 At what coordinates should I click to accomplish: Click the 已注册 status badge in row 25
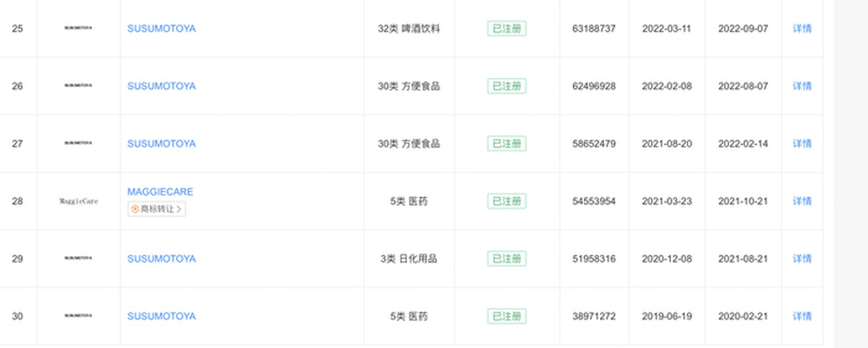pyautogui.click(x=506, y=29)
